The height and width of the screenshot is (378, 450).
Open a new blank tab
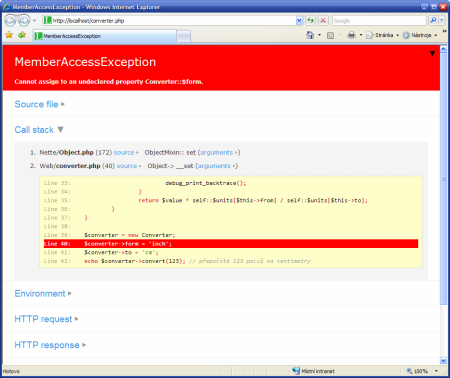[x=183, y=36]
